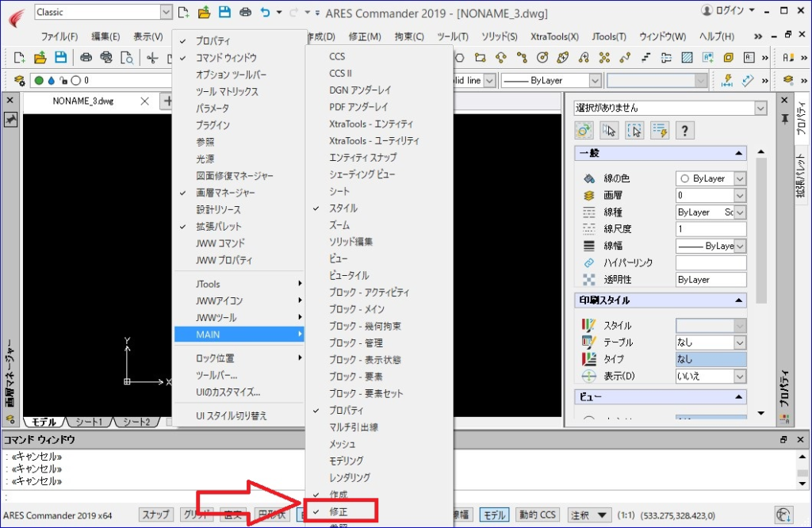Click the スナップ status bar button
812x528 pixels.
click(x=156, y=515)
